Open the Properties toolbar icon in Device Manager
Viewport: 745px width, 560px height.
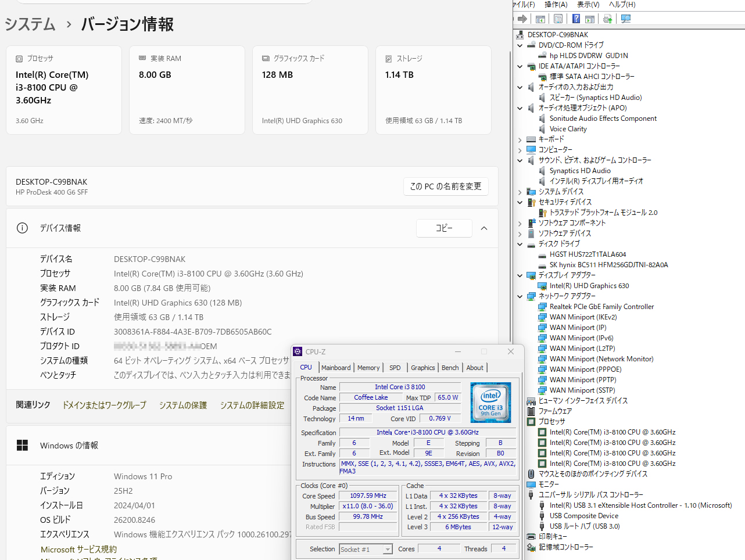pyautogui.click(x=558, y=19)
